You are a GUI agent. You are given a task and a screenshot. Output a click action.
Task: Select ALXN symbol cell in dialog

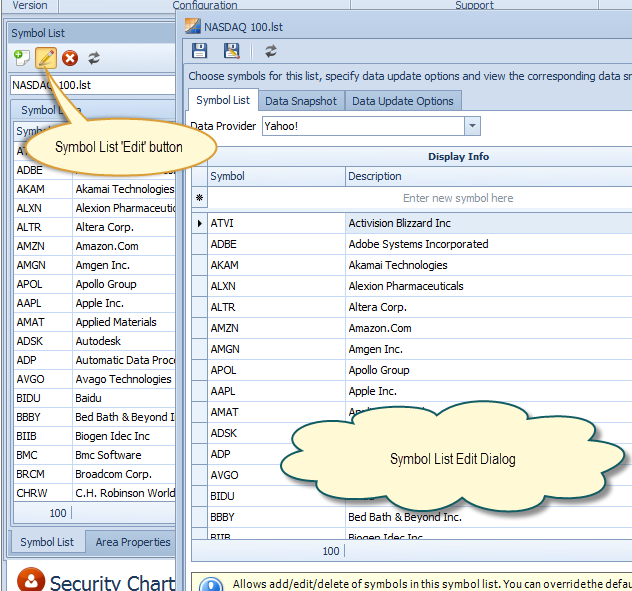[276, 286]
